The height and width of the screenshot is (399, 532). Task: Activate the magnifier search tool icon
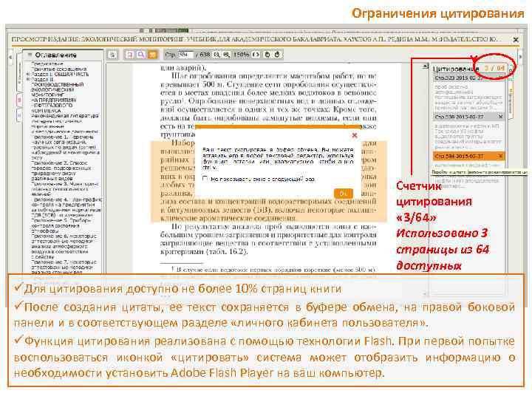(x=141, y=55)
